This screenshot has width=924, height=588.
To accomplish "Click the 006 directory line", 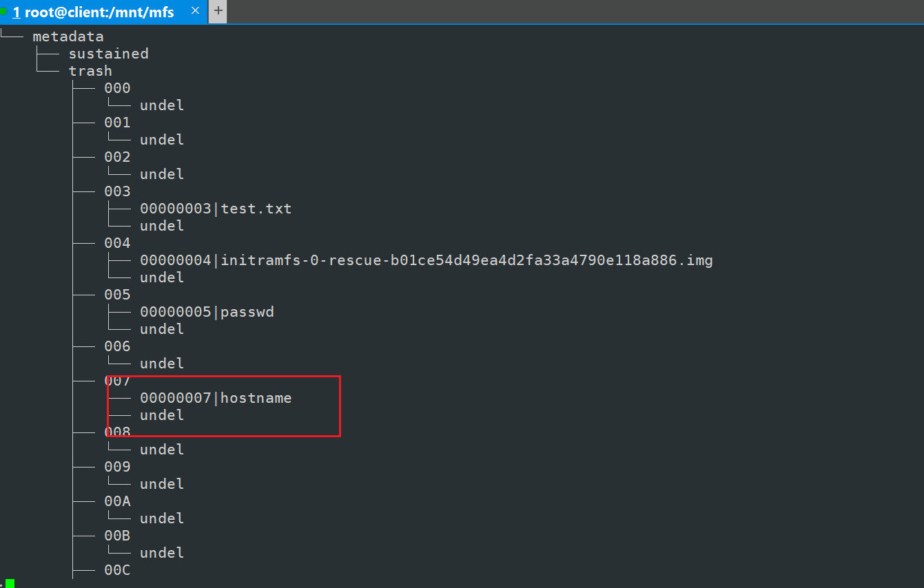I will pos(117,346).
